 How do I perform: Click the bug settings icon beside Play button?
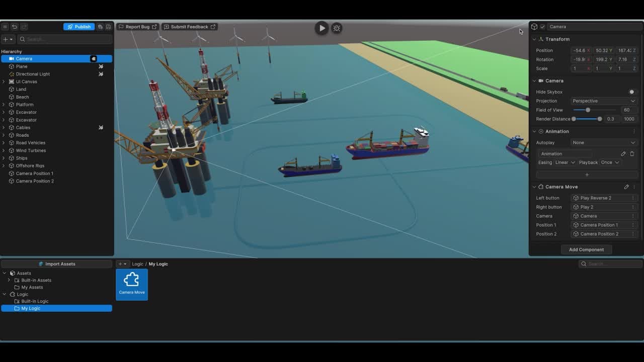click(x=337, y=28)
